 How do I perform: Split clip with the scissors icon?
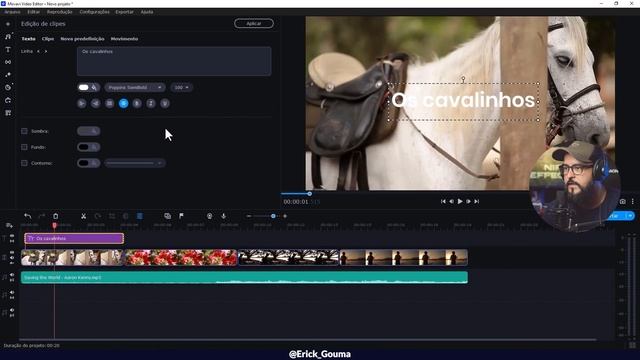click(83, 216)
